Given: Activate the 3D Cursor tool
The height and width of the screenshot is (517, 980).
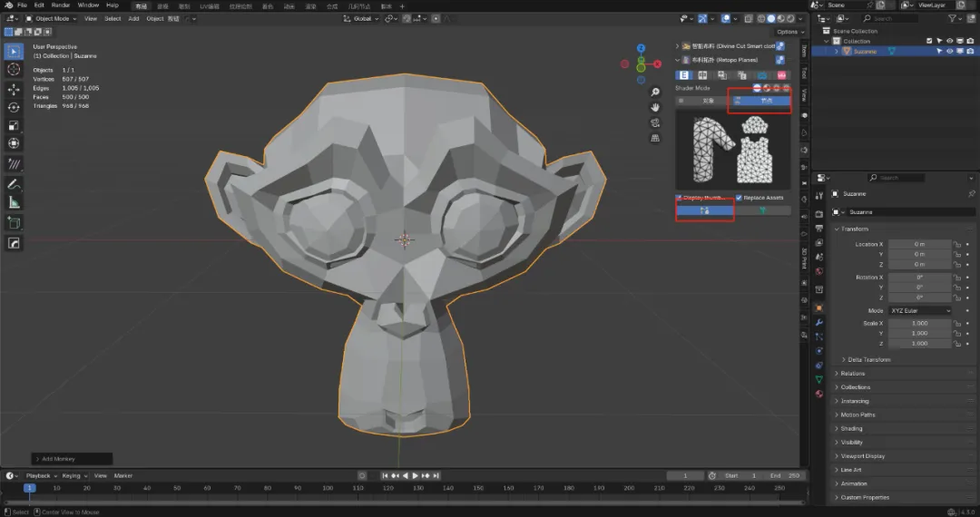Looking at the screenshot, I should pyautogui.click(x=14, y=69).
